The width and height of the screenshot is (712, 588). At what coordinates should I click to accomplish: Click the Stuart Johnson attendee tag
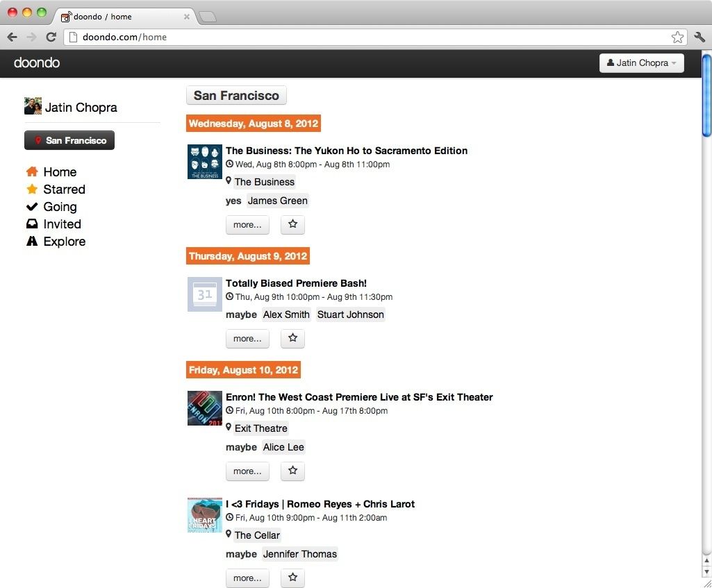[350, 314]
